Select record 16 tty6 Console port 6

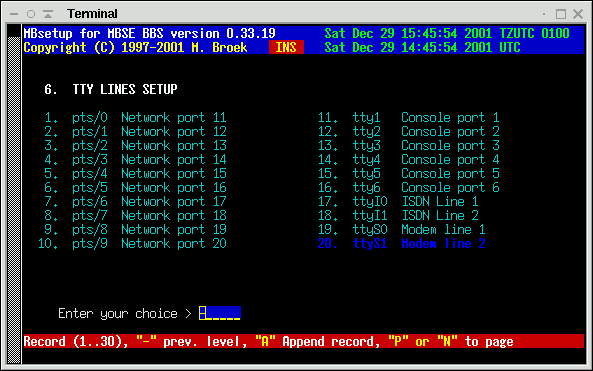(x=409, y=188)
